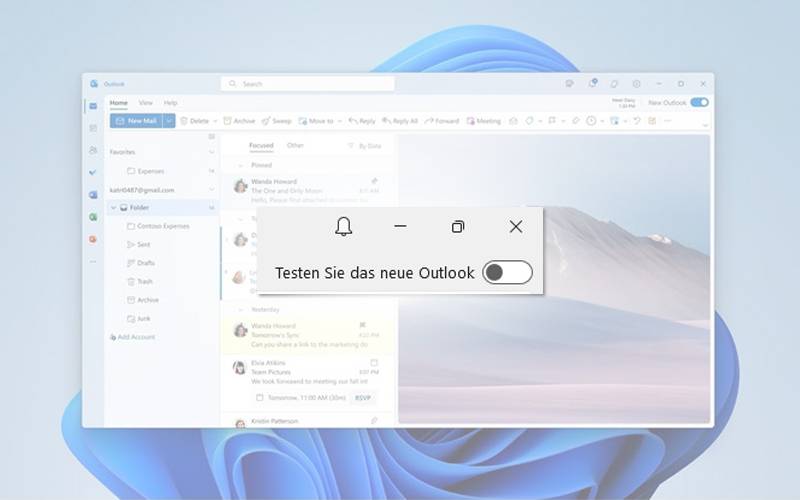Reply to the selected message
Viewport: 800px width, 500px height.
[x=362, y=121]
